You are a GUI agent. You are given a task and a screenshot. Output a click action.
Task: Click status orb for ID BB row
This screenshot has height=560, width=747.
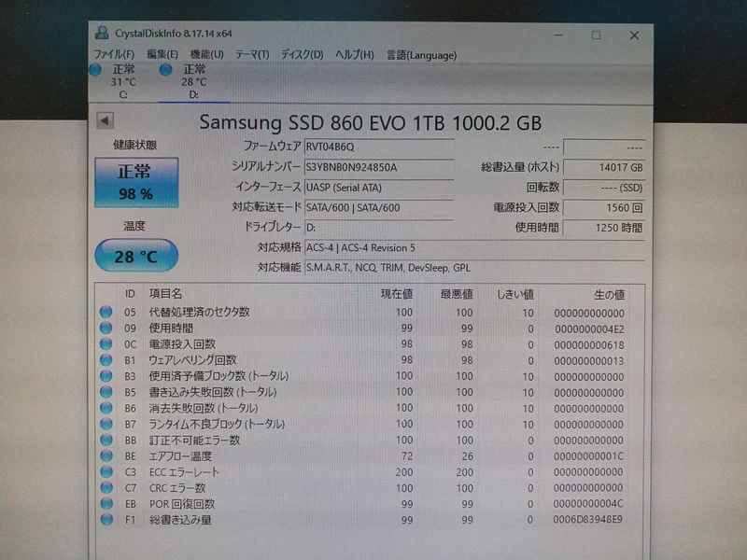coord(106,440)
